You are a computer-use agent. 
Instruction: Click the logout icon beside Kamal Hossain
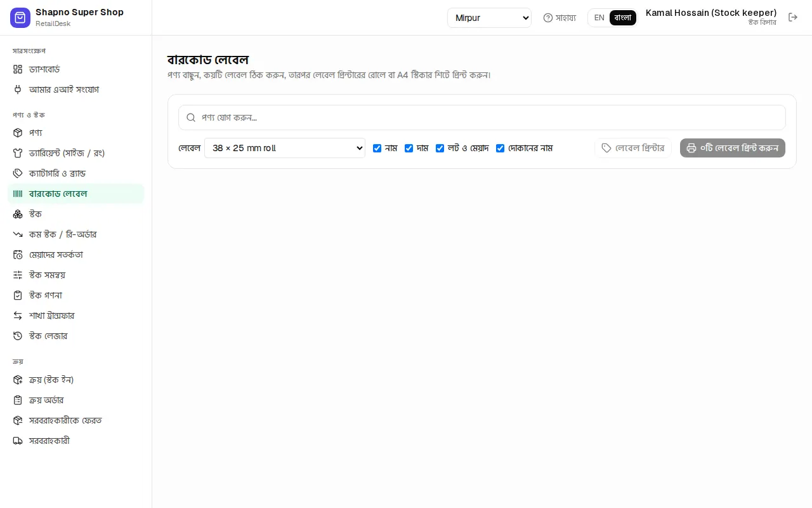(x=793, y=17)
